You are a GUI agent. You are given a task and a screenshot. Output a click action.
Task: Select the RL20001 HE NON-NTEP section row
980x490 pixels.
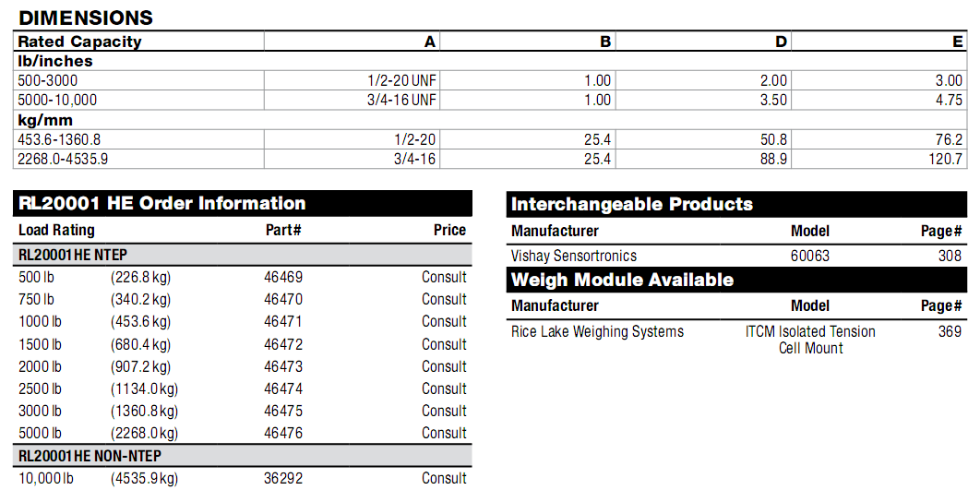tap(90, 456)
